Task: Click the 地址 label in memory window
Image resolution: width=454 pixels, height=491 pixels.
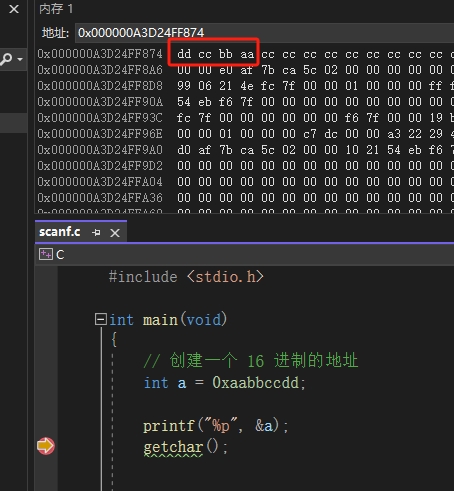Action: 55,33
